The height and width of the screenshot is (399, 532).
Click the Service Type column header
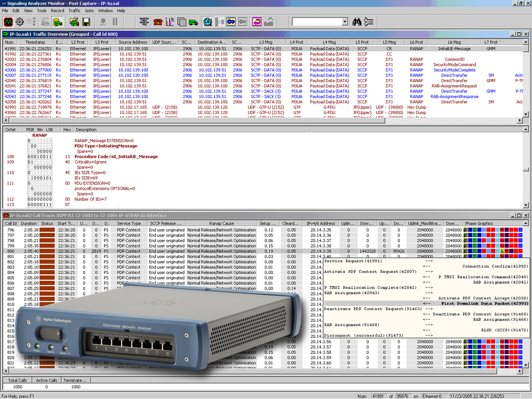coord(129,223)
